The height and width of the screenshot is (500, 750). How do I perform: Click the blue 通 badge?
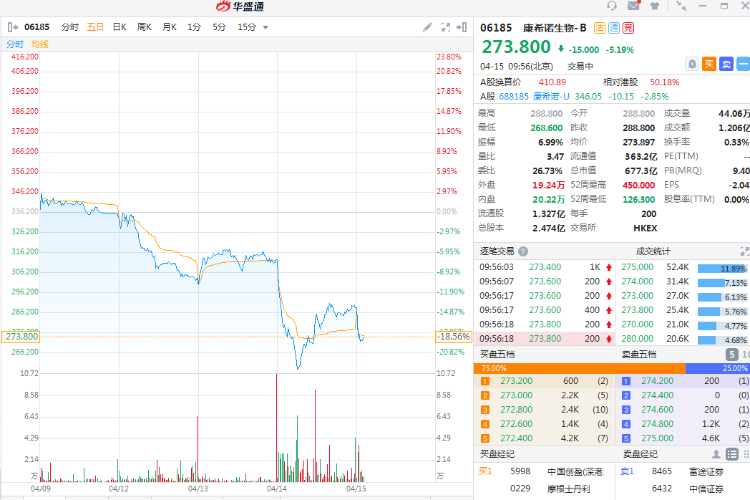tap(614, 28)
